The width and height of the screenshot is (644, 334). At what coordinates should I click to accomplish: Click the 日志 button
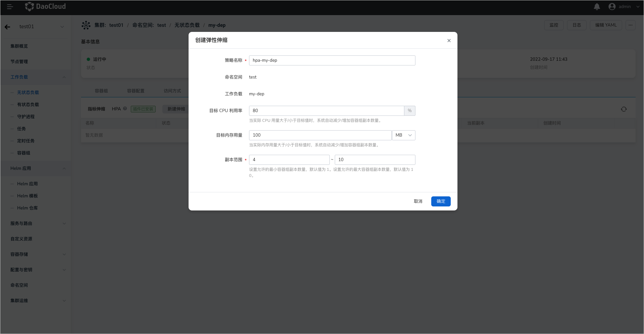pos(577,25)
